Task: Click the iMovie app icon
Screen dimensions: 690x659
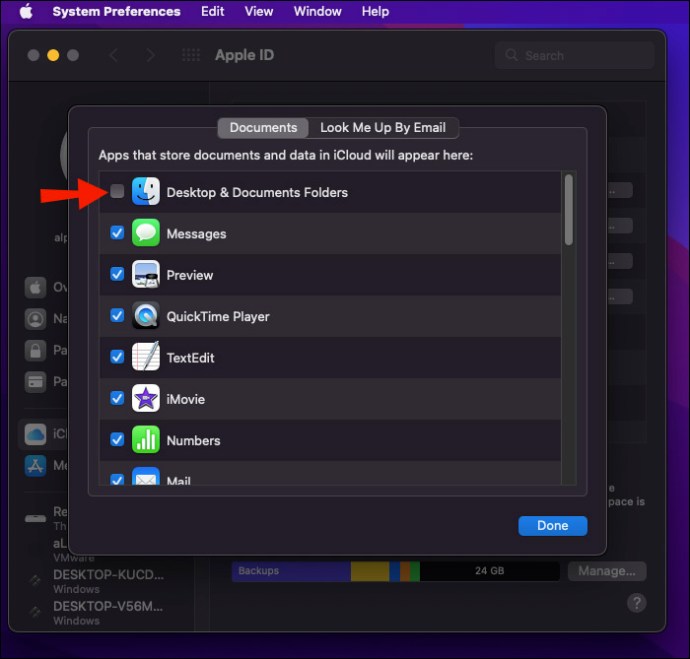Action: point(146,398)
